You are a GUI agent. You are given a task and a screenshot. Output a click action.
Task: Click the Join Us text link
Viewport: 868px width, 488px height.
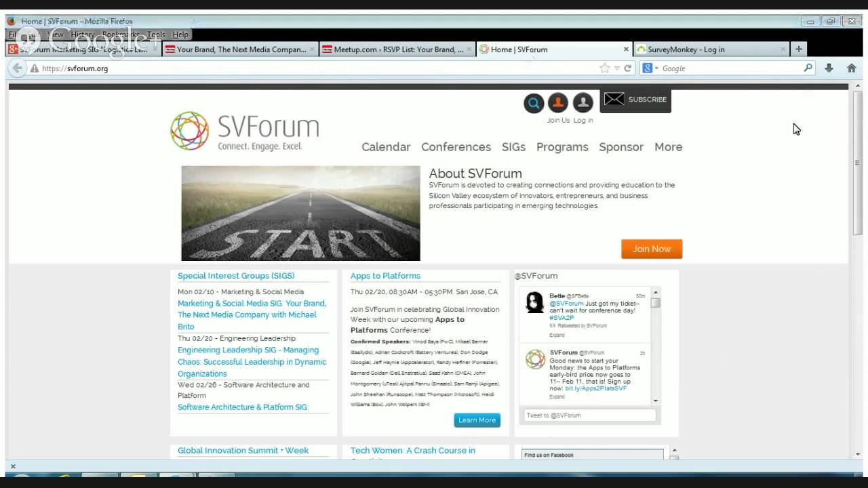[x=558, y=121]
